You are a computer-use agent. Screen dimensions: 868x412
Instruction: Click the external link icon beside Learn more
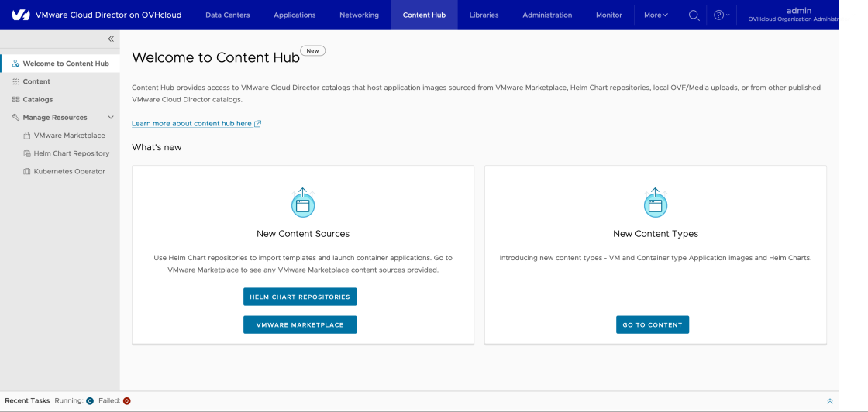click(257, 124)
